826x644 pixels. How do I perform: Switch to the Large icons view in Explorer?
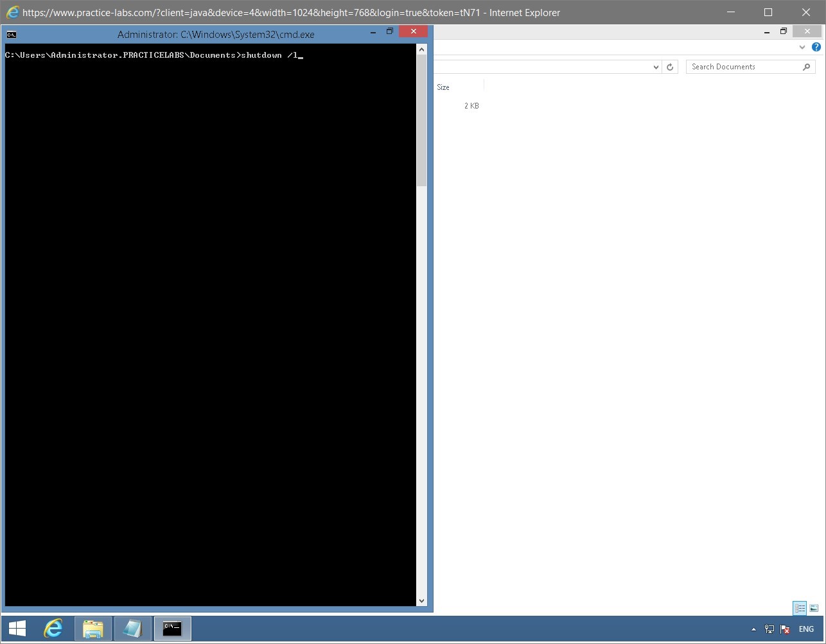click(813, 608)
